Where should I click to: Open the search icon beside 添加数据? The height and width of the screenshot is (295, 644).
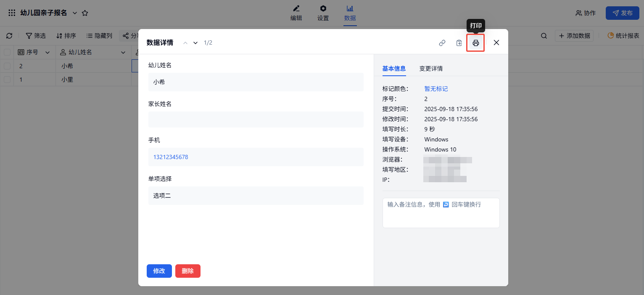(x=544, y=36)
